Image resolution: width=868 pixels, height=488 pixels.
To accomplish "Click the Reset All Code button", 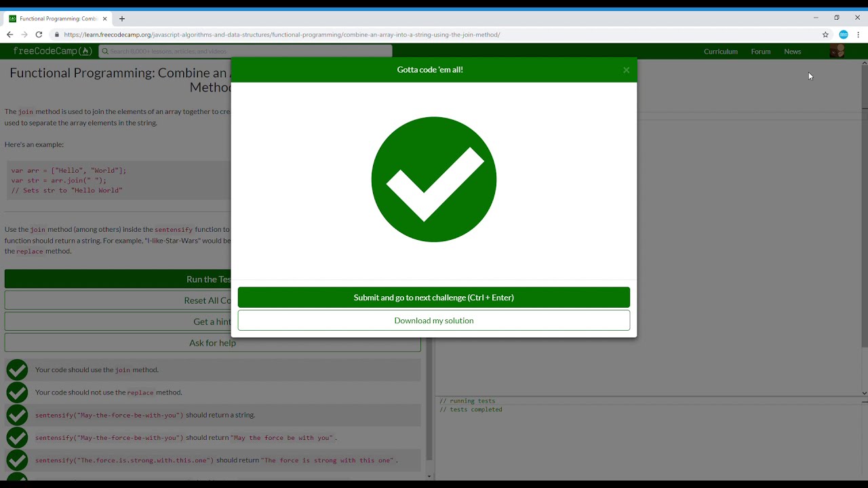I will coord(212,300).
